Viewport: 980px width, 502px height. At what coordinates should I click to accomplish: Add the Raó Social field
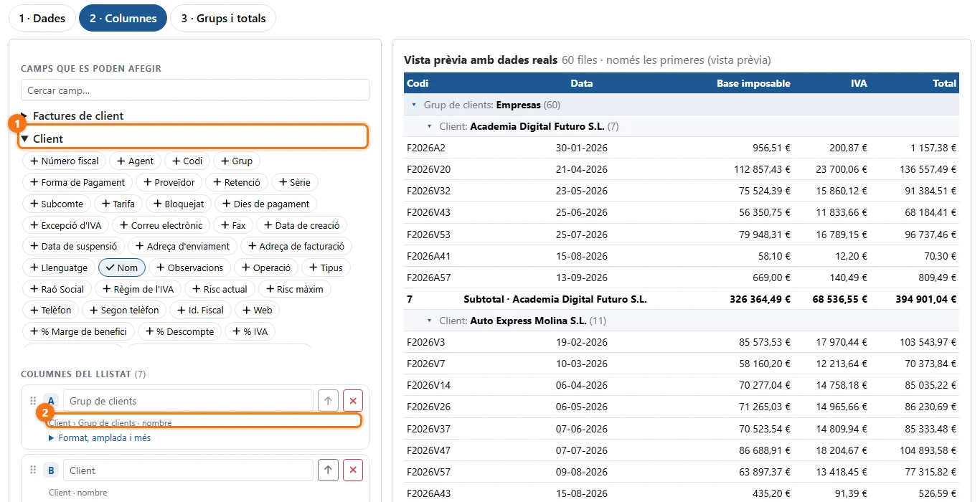(57, 289)
